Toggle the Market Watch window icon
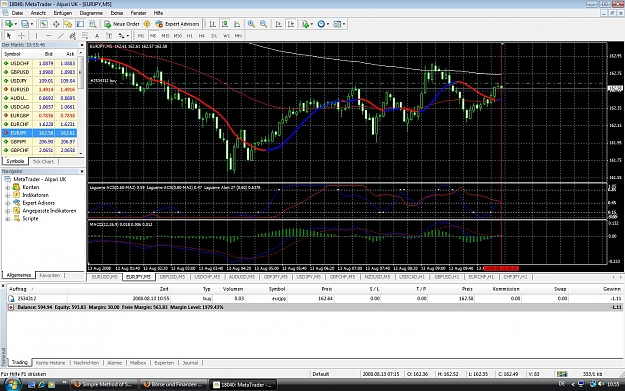This screenshot has width=625, height=391. click(43, 24)
